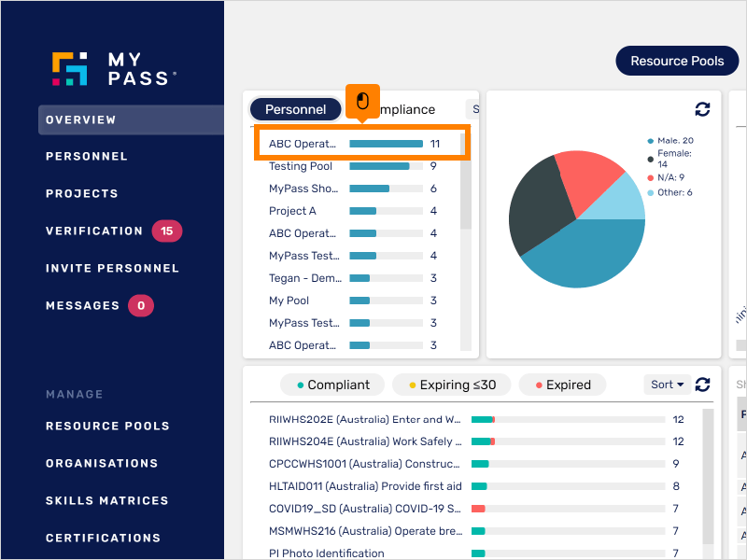Switch to the Personnel tab
This screenshot has width=747, height=560.
click(x=295, y=109)
